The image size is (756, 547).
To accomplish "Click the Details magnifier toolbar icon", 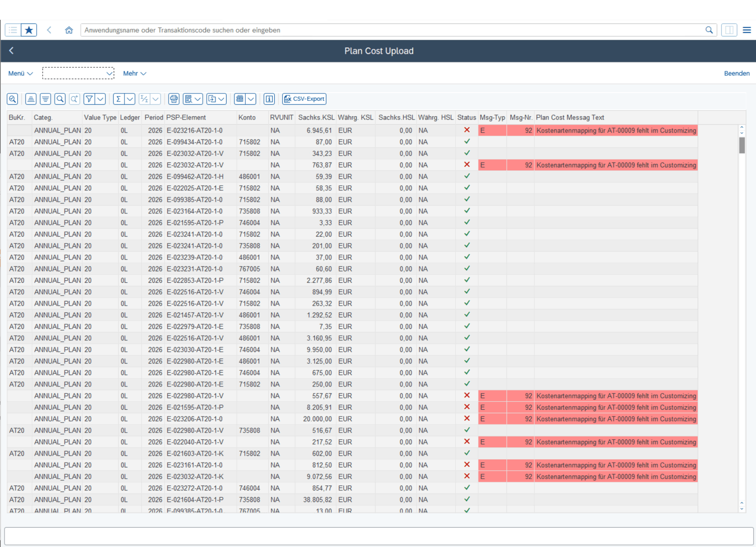I will tap(12, 99).
